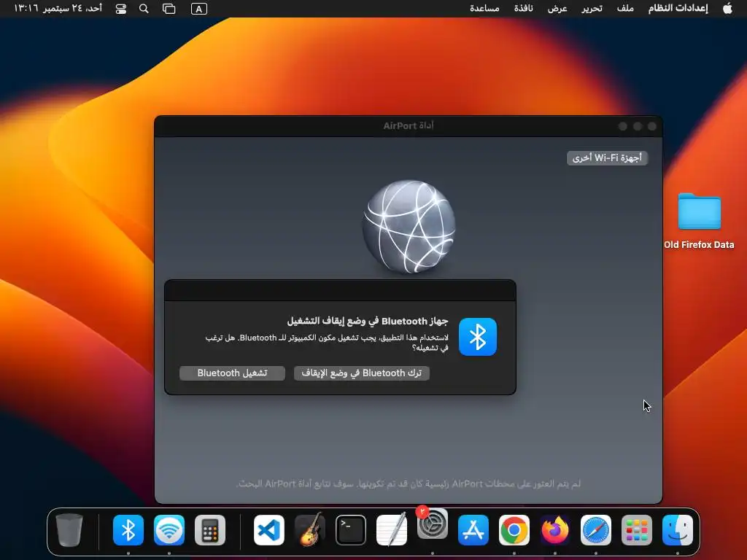Image resolution: width=747 pixels, height=560 pixels.
Task: Click the no AirPort stations found message
Action: (409, 483)
